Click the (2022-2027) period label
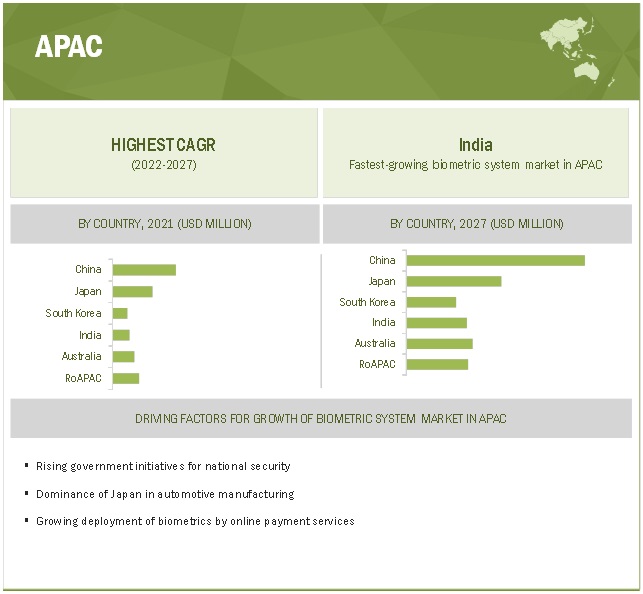 tap(163, 165)
